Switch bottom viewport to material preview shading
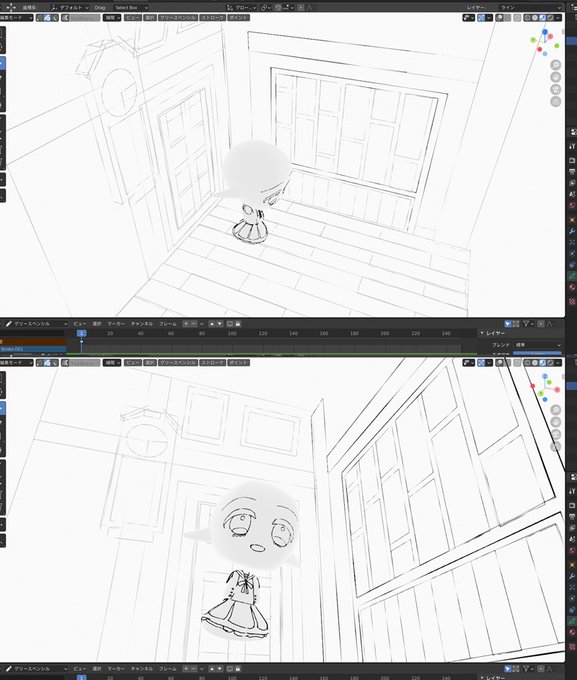This screenshot has height=680, width=577. coord(542,363)
